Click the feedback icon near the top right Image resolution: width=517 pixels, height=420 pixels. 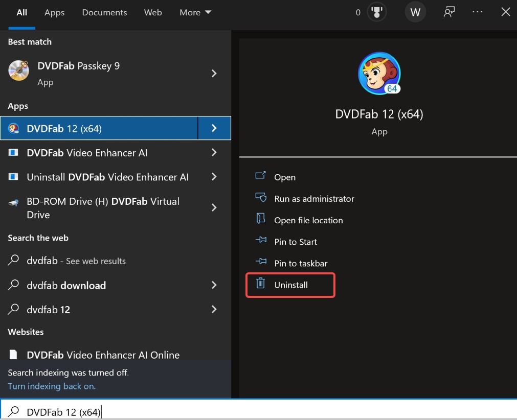(x=449, y=12)
